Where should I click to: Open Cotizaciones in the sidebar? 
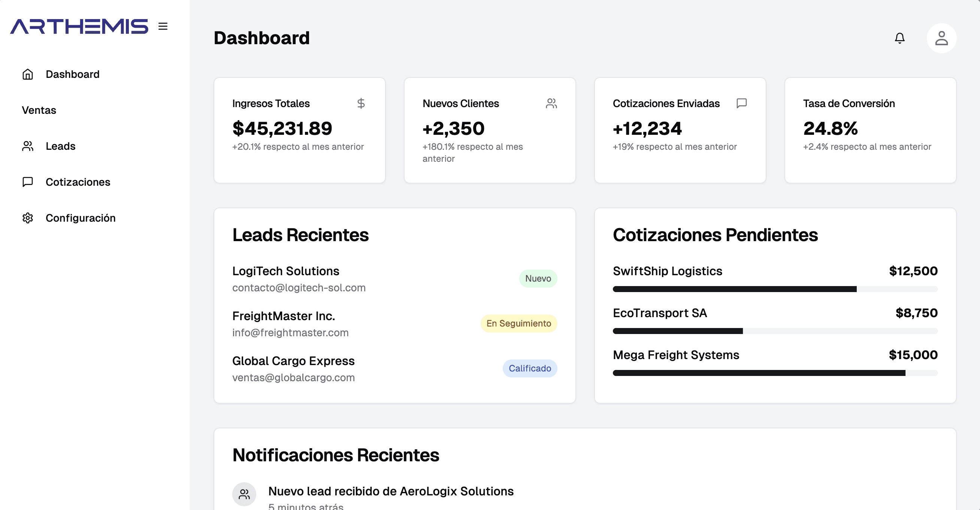(78, 182)
